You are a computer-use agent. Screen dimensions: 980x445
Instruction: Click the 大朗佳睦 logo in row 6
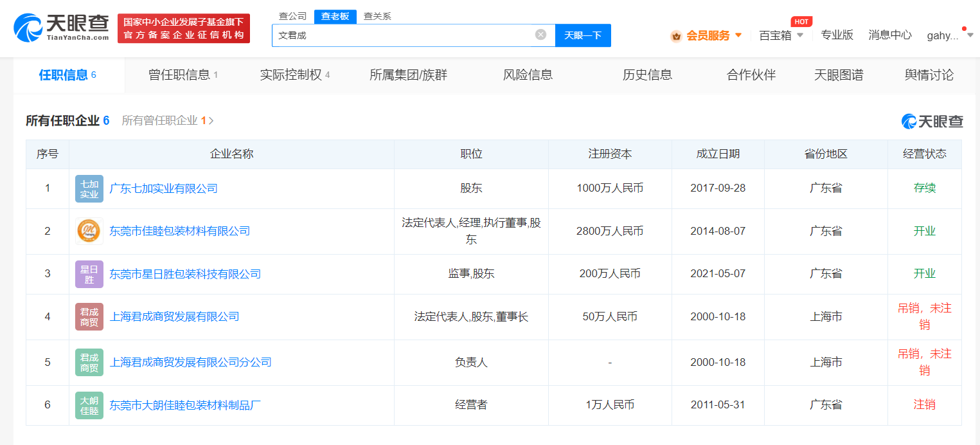click(x=89, y=405)
